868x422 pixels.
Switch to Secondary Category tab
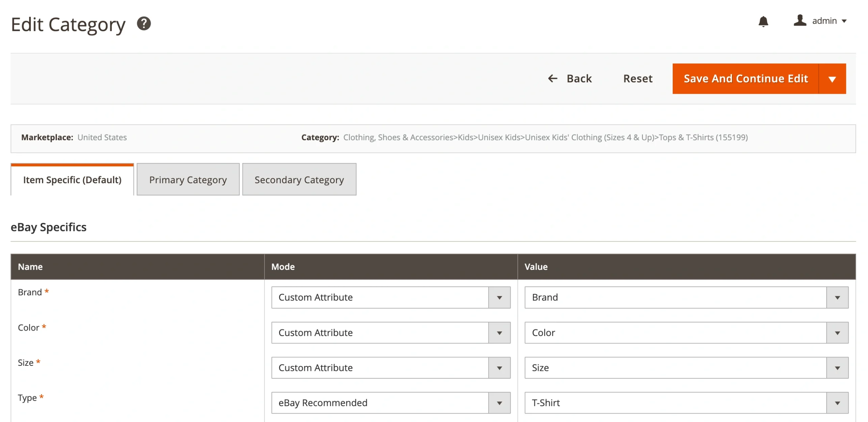pos(299,180)
